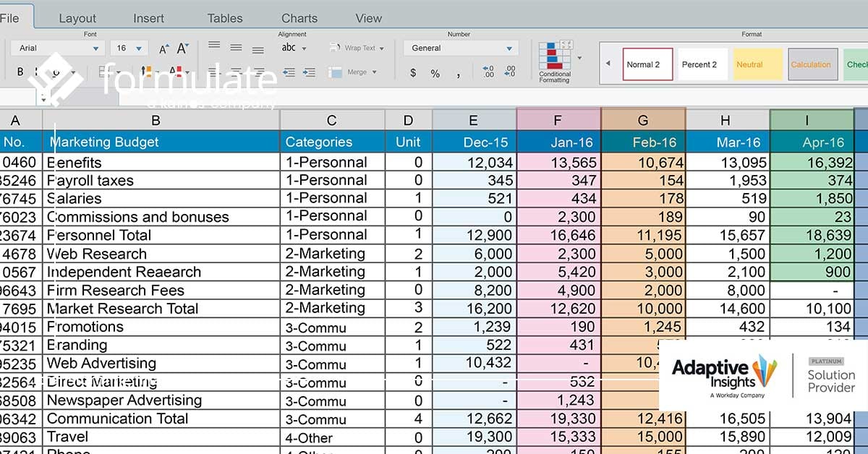
Task: Open the General number format dropdown
Action: point(510,48)
